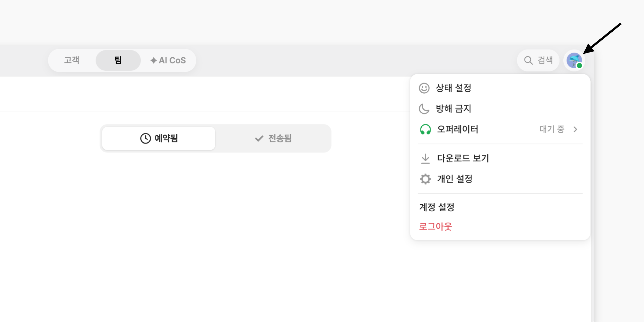Click the download arrow icon
644x322 pixels.
[x=425, y=159]
